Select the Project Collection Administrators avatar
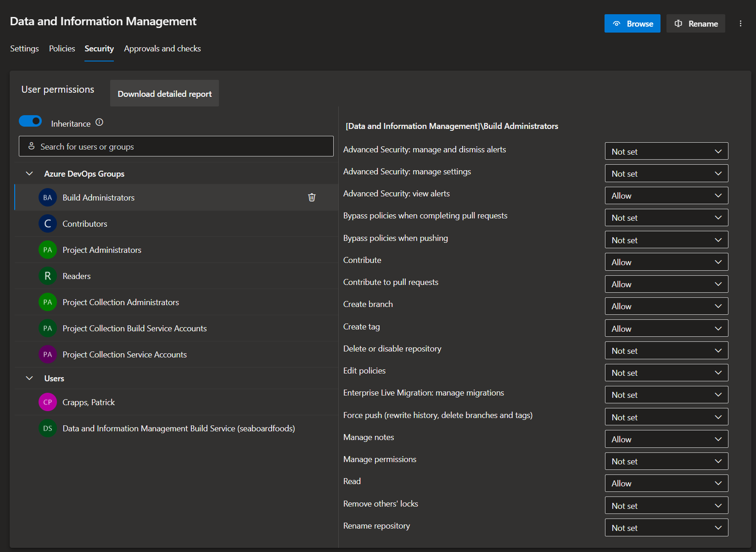Viewport: 756px width, 552px height. pos(48,302)
